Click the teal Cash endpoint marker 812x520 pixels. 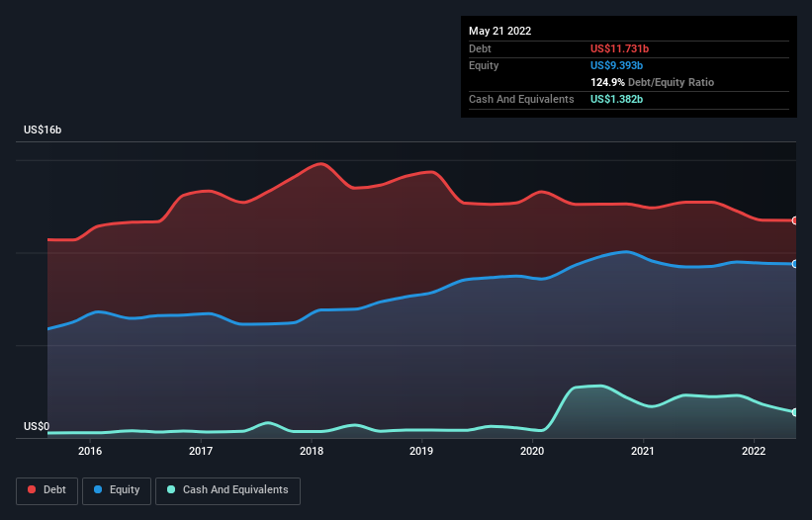click(795, 412)
